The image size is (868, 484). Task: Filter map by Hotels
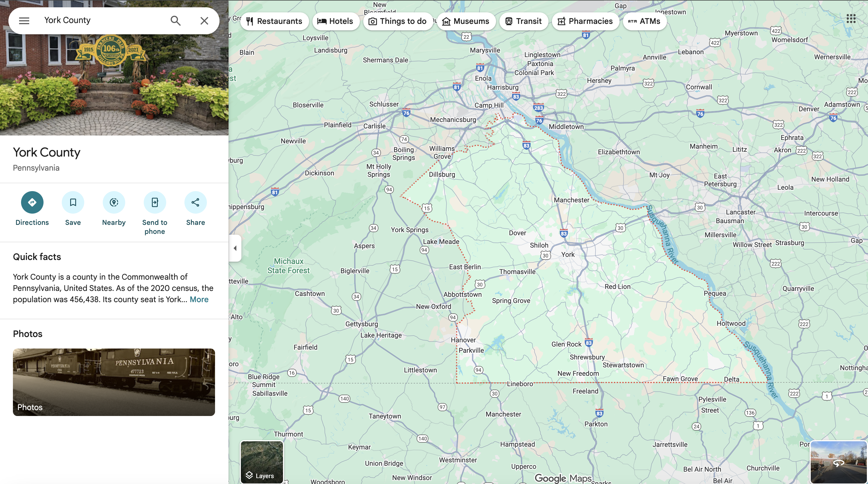335,21
